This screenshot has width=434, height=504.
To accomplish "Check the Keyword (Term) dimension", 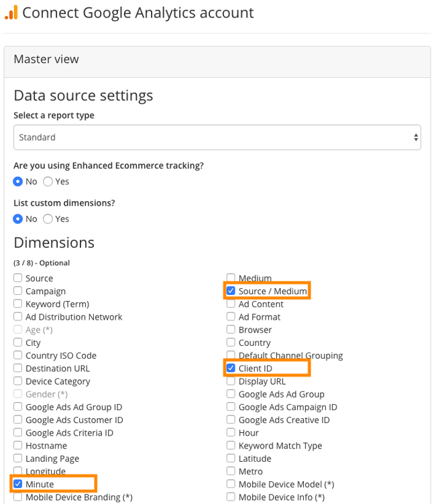I will coord(17,304).
